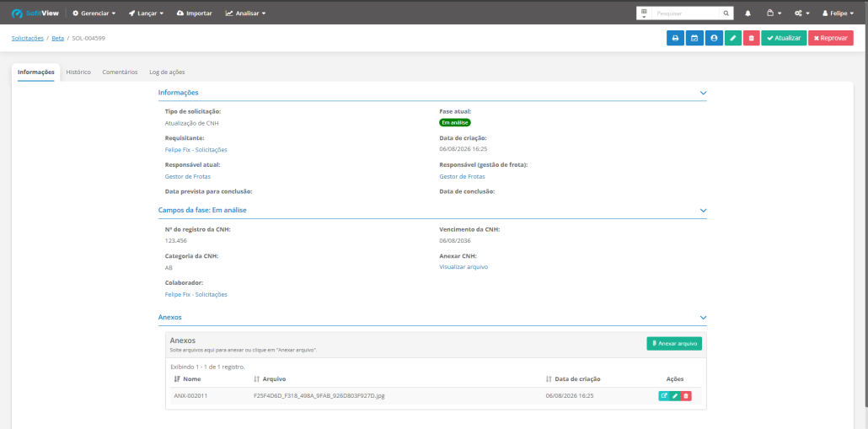This screenshot has height=429, width=868.
Task: Click the Atualizar button
Action: coord(784,38)
